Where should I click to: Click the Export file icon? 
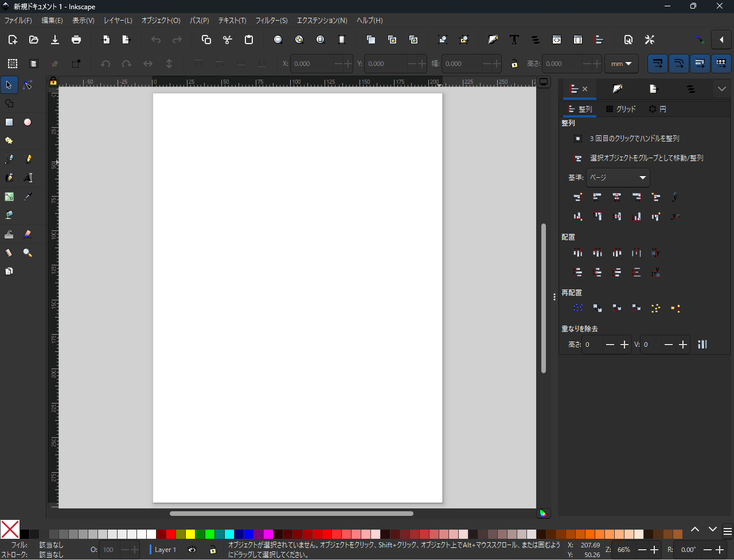[x=127, y=40]
